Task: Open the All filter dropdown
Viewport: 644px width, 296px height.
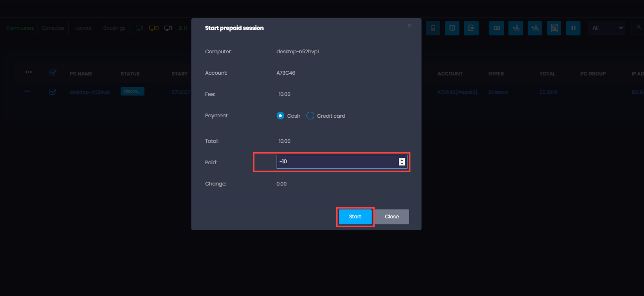Action: 607,28
